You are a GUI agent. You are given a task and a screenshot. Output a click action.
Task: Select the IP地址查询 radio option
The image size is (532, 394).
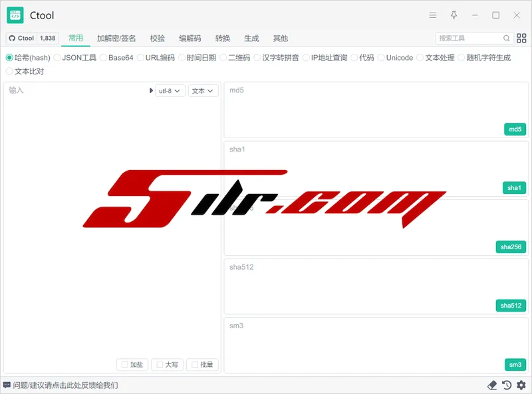(x=325, y=58)
